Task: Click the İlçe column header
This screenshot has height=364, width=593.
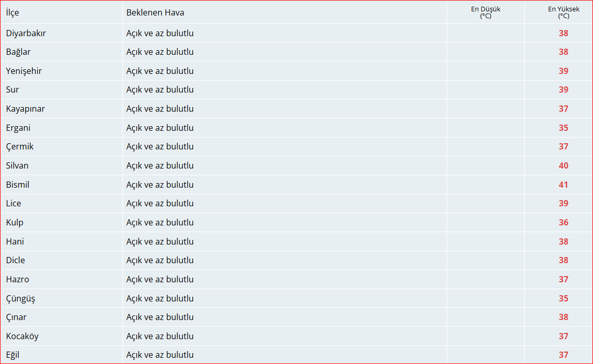Action: coord(12,12)
